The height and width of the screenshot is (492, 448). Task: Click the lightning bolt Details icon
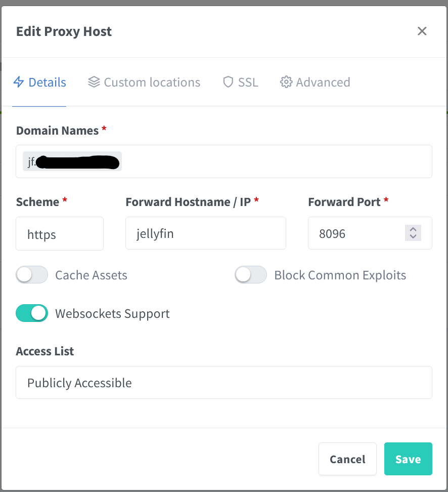coord(19,82)
